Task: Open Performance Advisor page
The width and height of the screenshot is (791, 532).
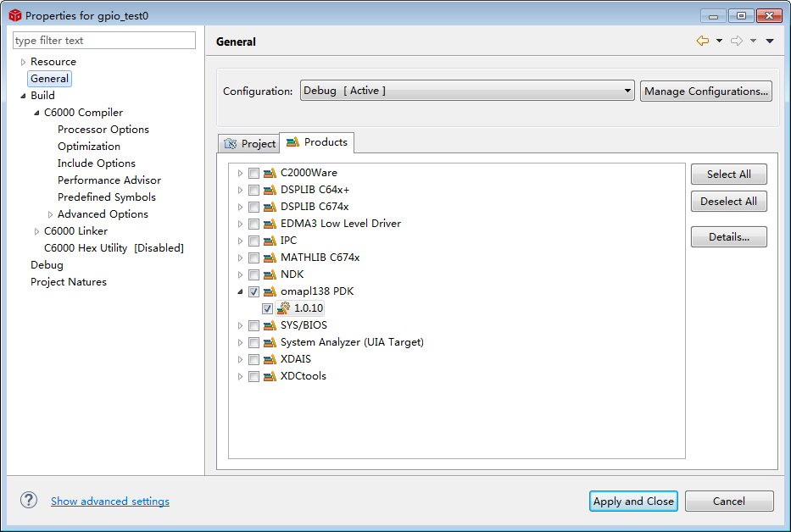Action: 109,180
